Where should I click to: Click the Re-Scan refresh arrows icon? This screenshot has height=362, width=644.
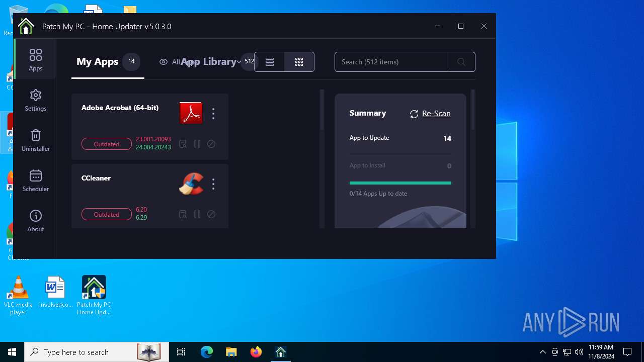[x=414, y=114]
